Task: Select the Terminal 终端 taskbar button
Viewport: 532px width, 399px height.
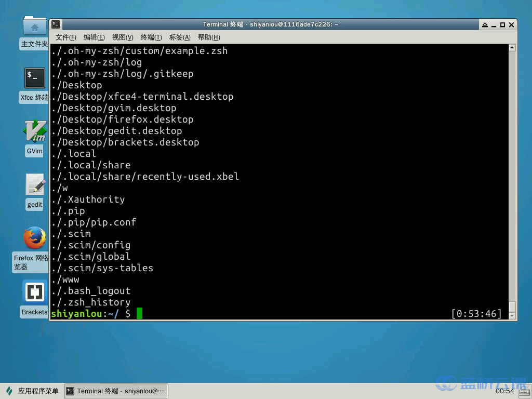Action: click(116, 391)
